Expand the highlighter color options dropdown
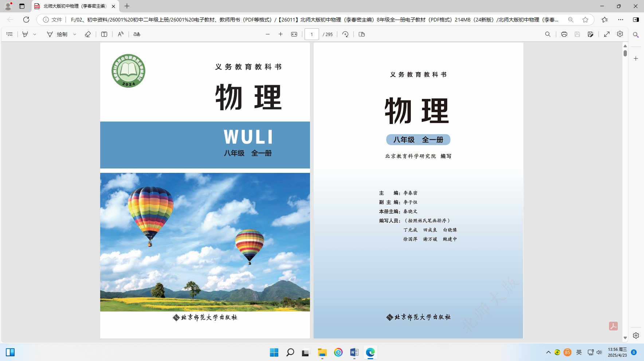644x361 pixels. pos(35,34)
